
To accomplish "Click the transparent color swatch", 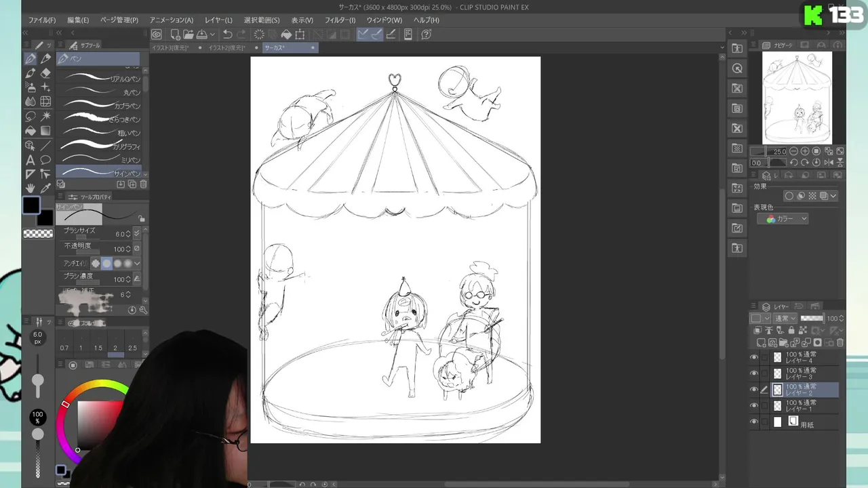I will click(x=38, y=234).
